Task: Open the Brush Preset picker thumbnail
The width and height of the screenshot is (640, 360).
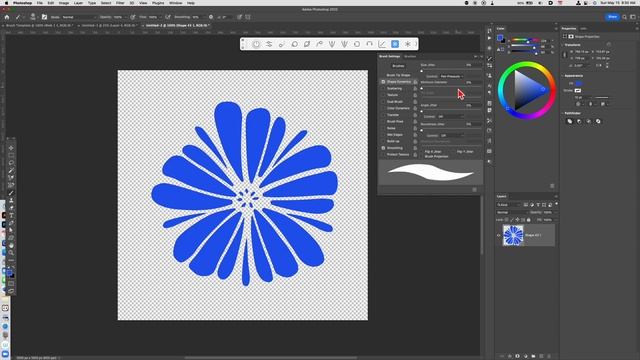Action: [x=33, y=17]
